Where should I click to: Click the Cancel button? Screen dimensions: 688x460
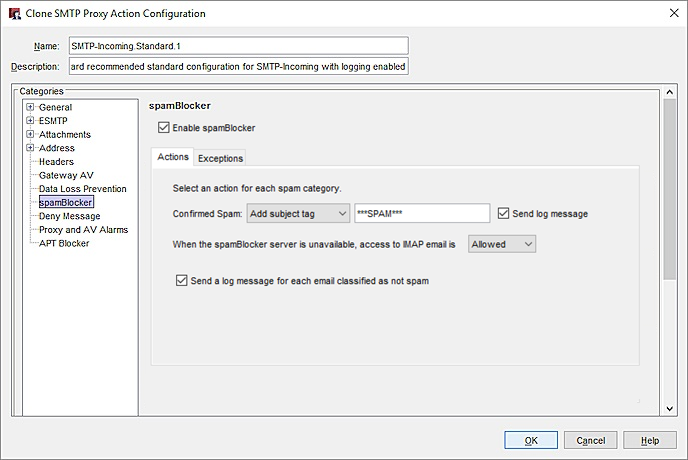pyautogui.click(x=590, y=440)
